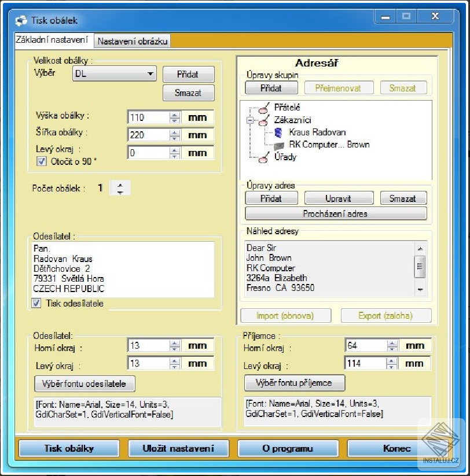
Task: Click Přidat next to envelope size
Action: tap(188, 74)
